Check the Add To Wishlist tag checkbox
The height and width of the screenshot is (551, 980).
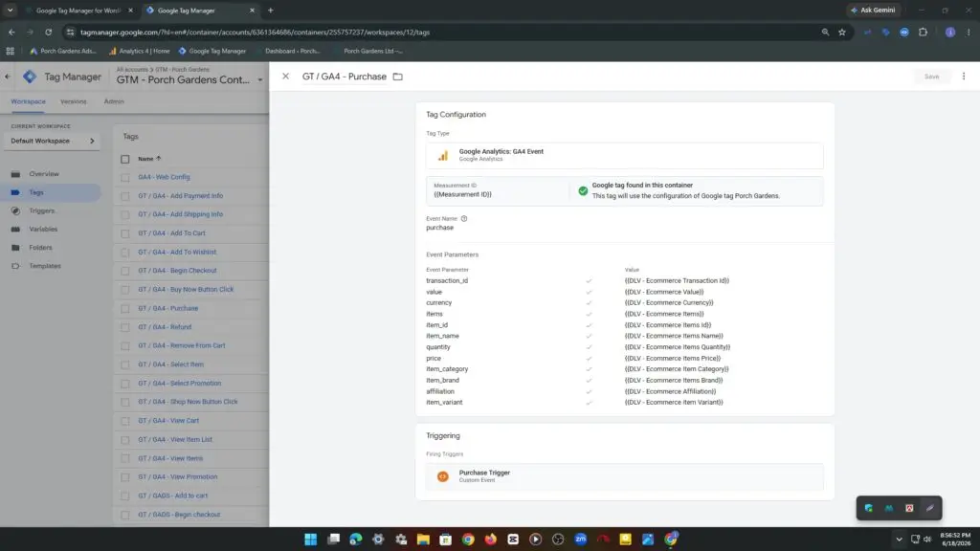click(x=125, y=253)
